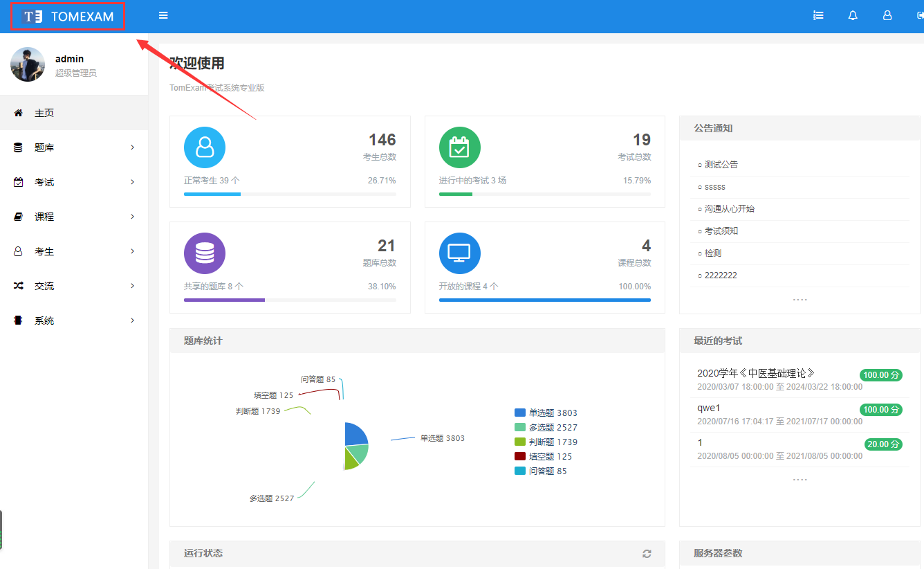Click the blue 单选题 pie slice
This screenshot has height=569, width=924.
pos(355,434)
